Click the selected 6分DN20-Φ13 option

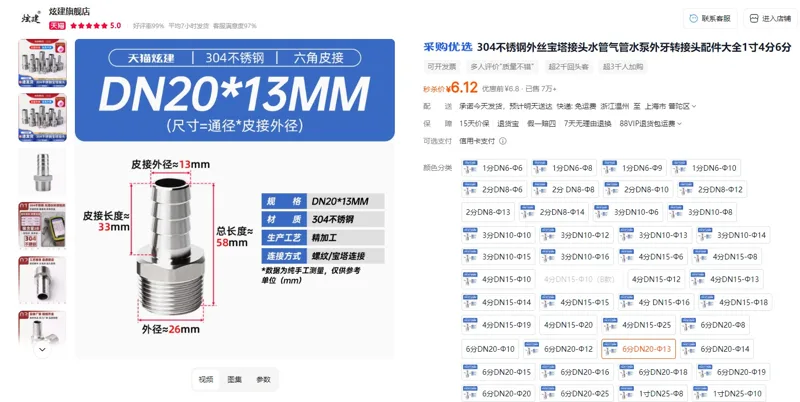(x=638, y=349)
